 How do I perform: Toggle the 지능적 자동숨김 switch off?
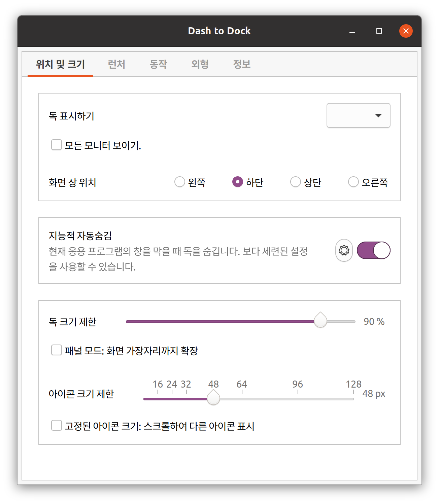pos(373,250)
